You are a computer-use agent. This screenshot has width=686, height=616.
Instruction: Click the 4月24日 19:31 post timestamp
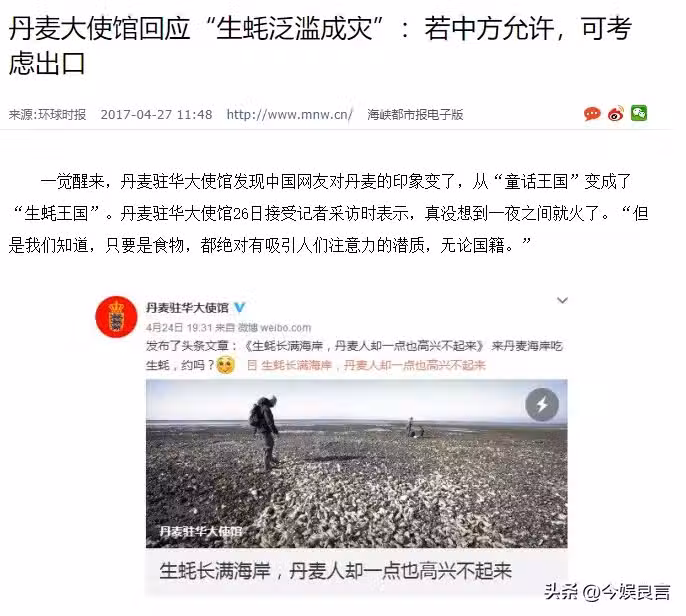click(x=179, y=328)
